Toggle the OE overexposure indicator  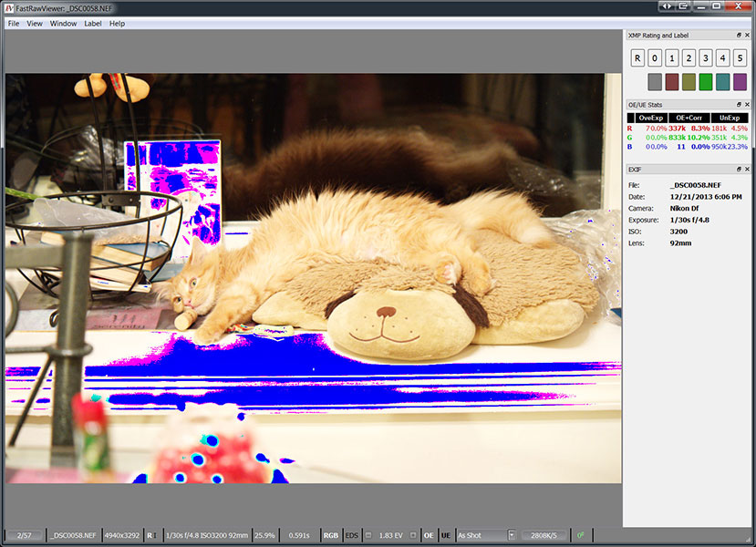(430, 535)
